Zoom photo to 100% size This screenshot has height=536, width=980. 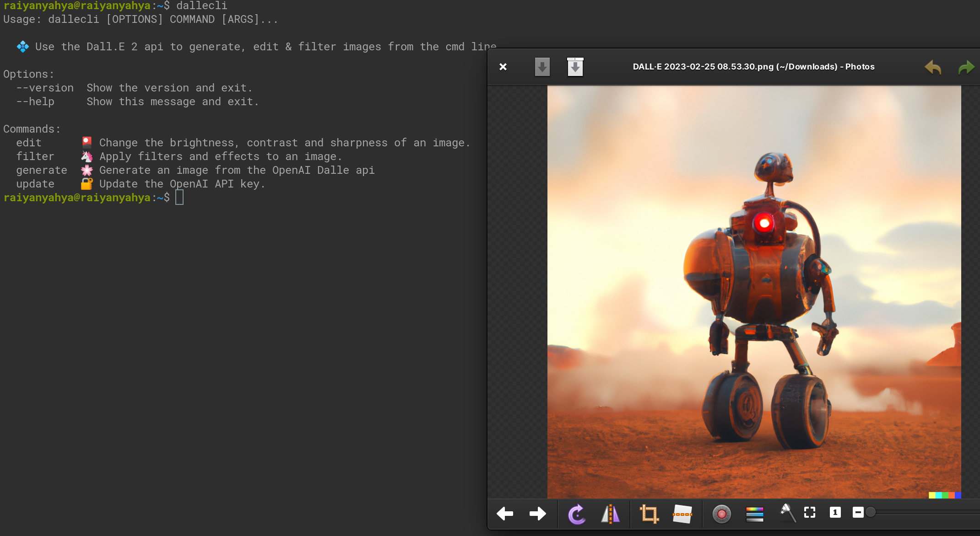pos(835,513)
